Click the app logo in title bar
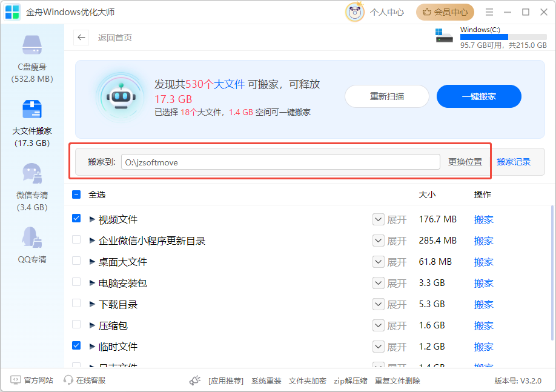The width and height of the screenshot is (556, 392). pyautogui.click(x=12, y=12)
